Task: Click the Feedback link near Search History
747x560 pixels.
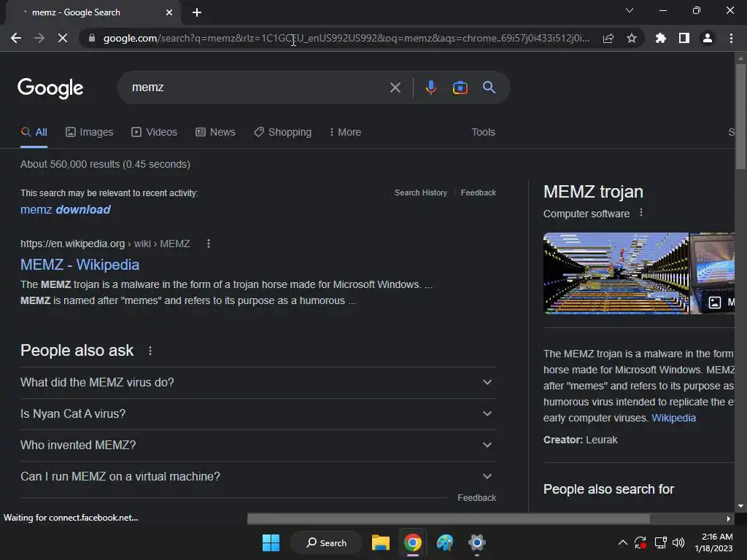Action: click(479, 192)
